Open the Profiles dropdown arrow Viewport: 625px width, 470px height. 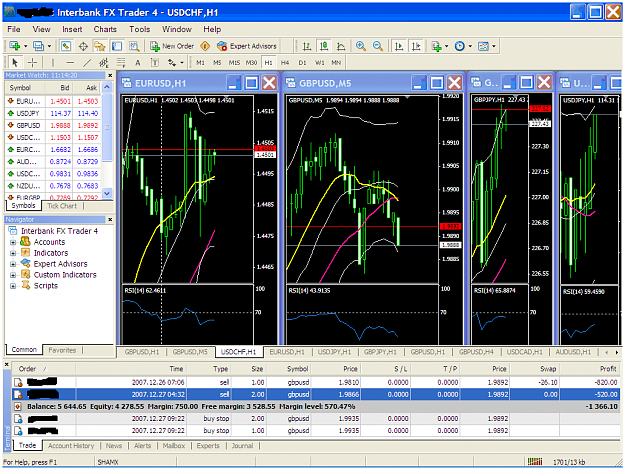[49, 46]
